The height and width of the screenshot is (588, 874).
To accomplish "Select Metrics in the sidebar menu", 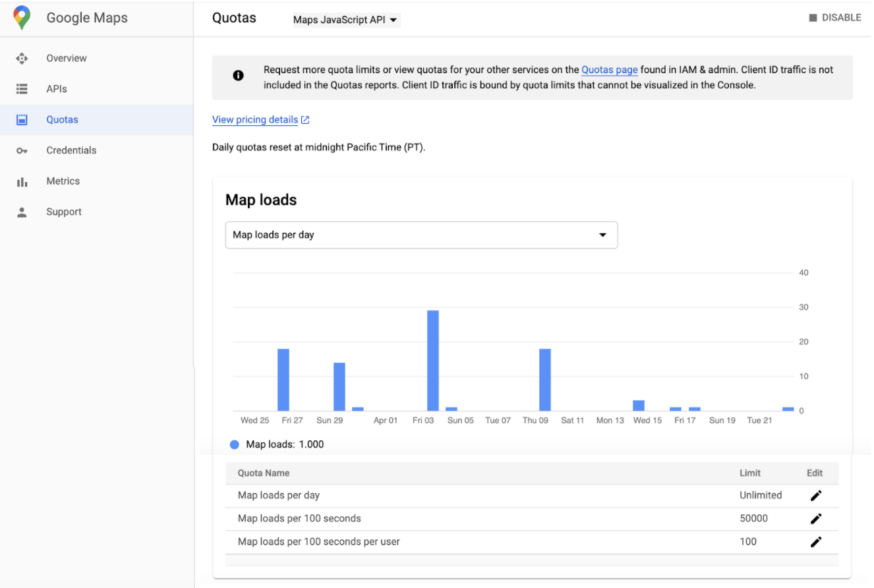I will (x=63, y=181).
